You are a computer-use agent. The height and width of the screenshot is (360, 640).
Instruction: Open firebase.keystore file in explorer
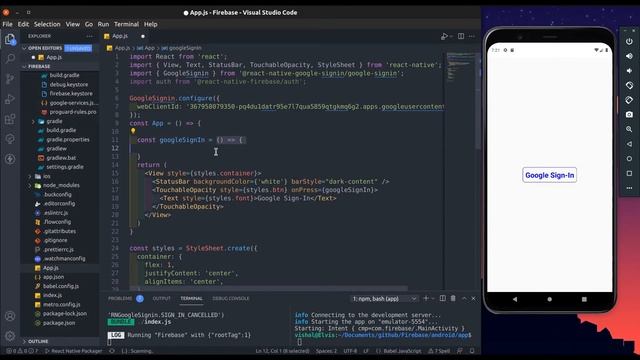pos(71,93)
